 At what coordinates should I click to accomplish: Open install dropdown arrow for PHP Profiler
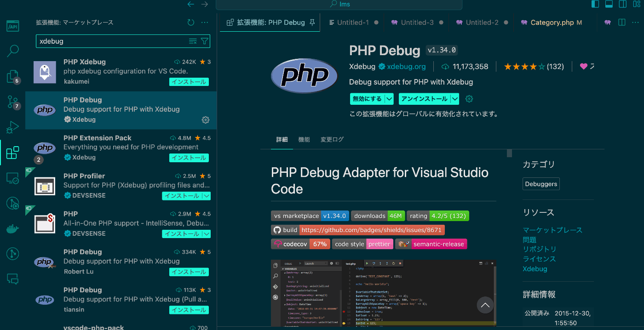(x=207, y=196)
